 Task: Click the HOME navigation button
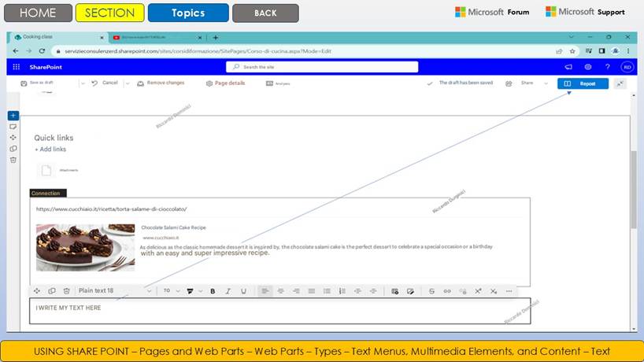[39, 13]
